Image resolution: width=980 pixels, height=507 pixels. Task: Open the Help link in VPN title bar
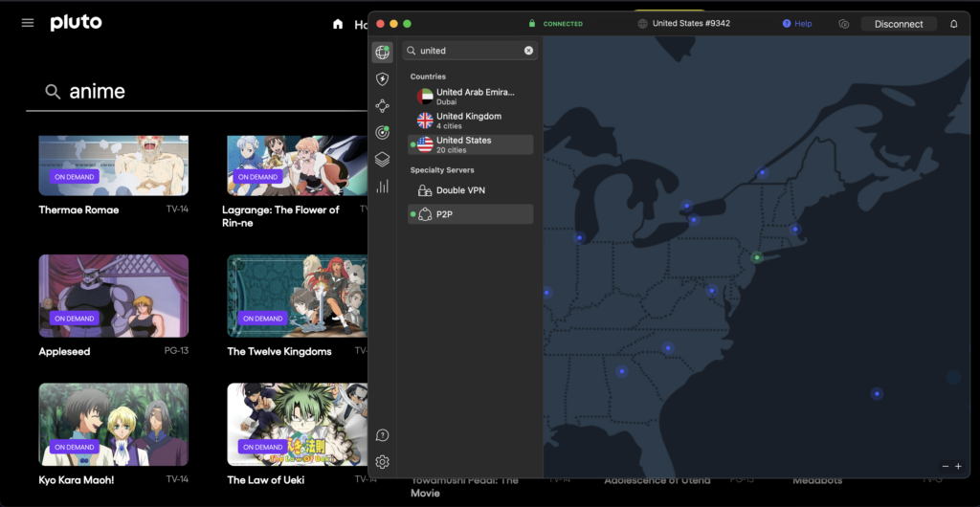797,24
